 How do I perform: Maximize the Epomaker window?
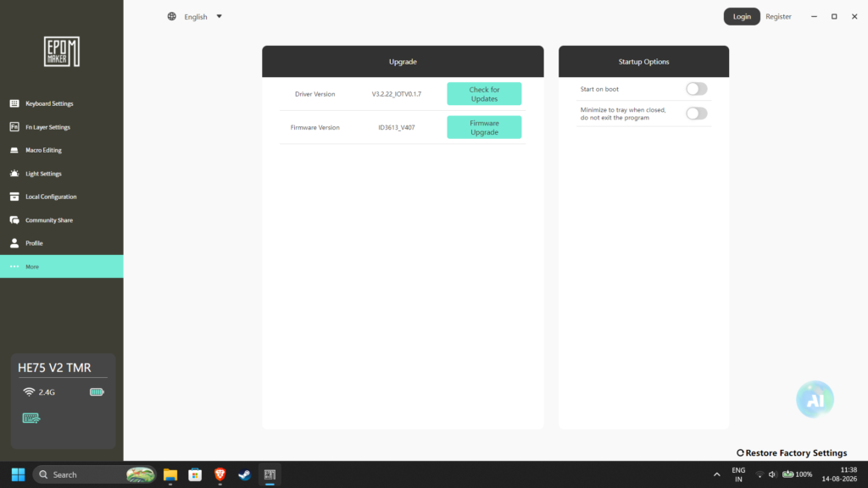tap(834, 17)
